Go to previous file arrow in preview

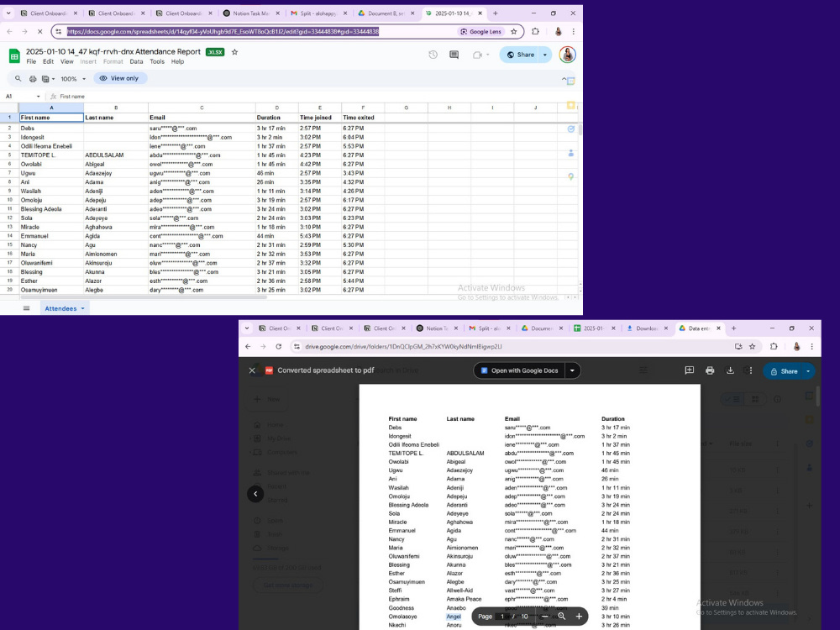[x=255, y=494]
